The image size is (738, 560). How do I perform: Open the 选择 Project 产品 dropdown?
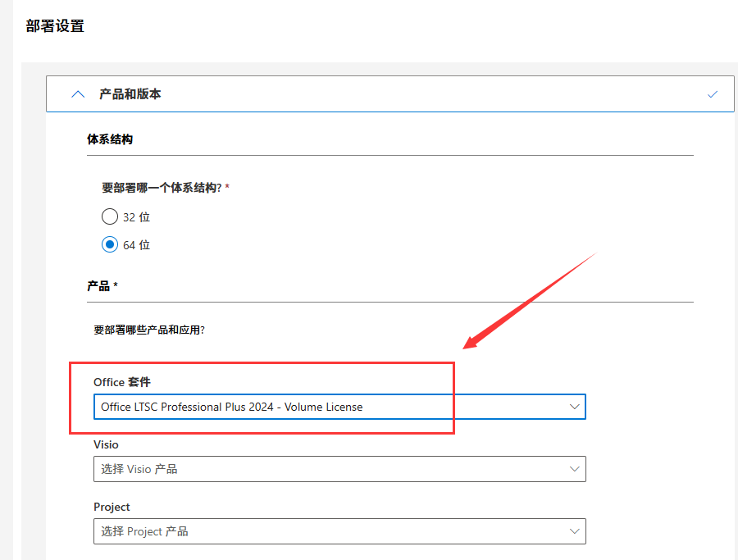click(339, 531)
